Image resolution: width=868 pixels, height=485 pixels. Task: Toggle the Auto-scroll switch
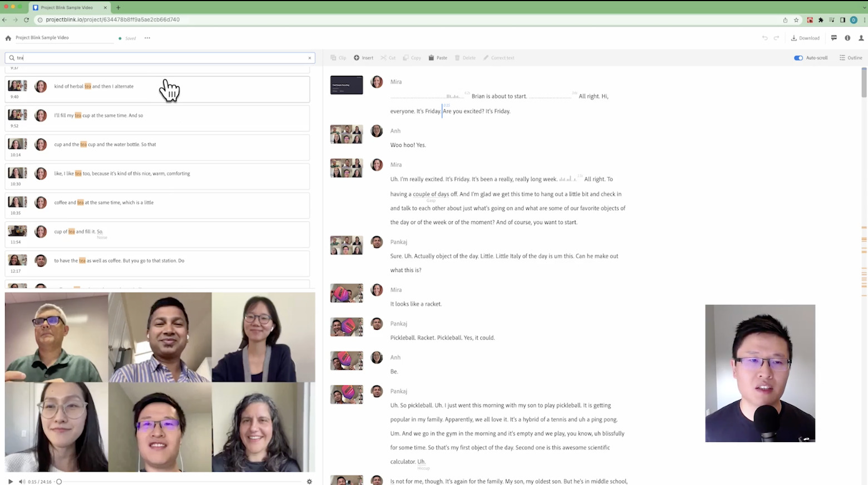coord(798,58)
